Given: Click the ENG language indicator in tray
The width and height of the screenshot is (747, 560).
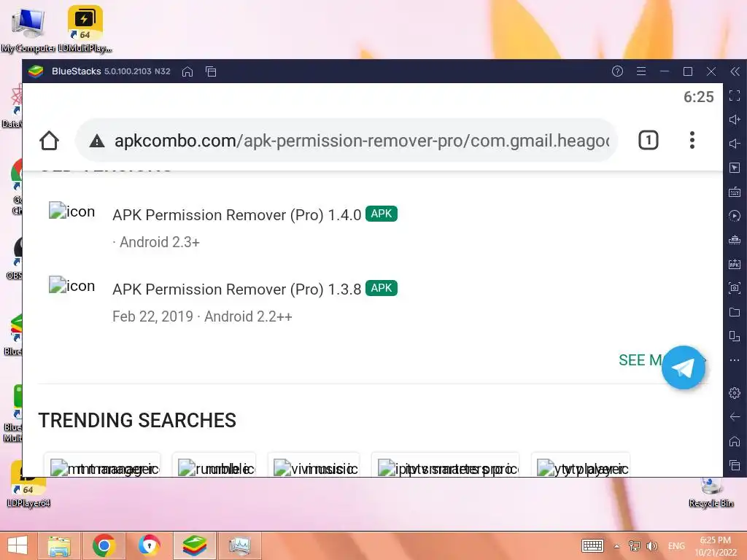Looking at the screenshot, I should [x=676, y=546].
